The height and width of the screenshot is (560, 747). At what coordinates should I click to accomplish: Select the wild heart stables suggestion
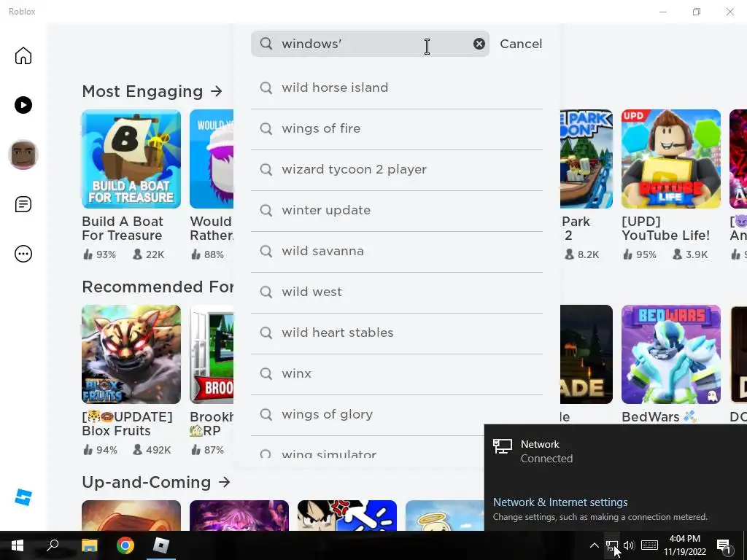(396, 333)
